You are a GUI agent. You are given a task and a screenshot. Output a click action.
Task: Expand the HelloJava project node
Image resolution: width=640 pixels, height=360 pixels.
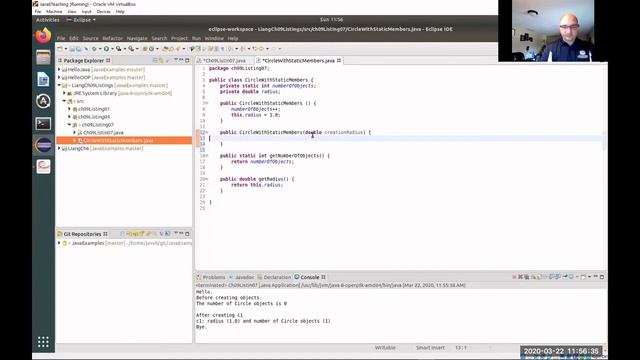coord(59,69)
